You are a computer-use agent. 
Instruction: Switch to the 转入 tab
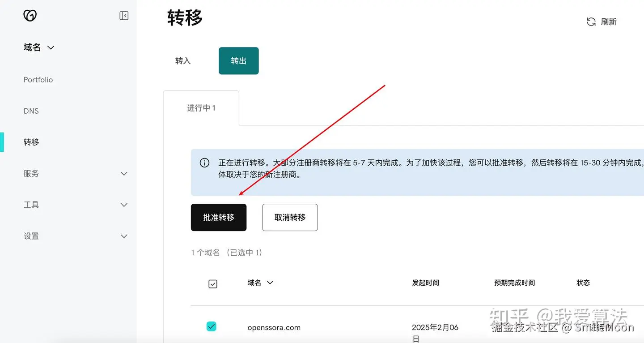[183, 61]
